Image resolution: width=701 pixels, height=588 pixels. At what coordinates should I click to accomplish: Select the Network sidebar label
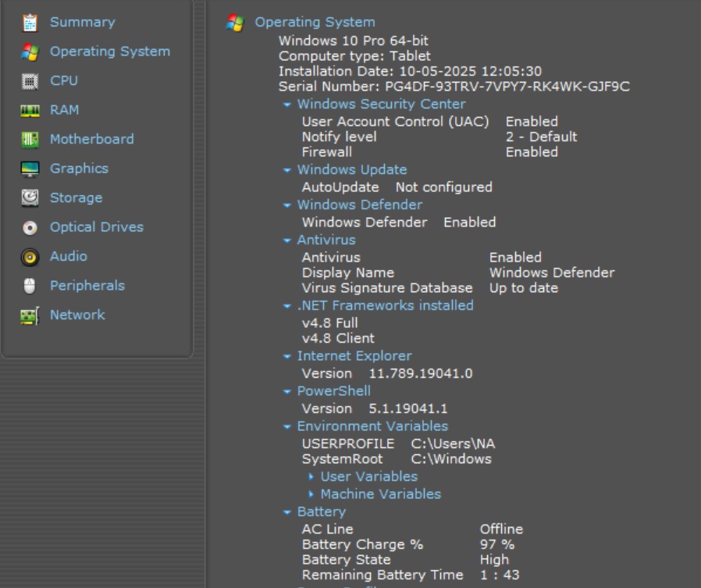tap(77, 315)
